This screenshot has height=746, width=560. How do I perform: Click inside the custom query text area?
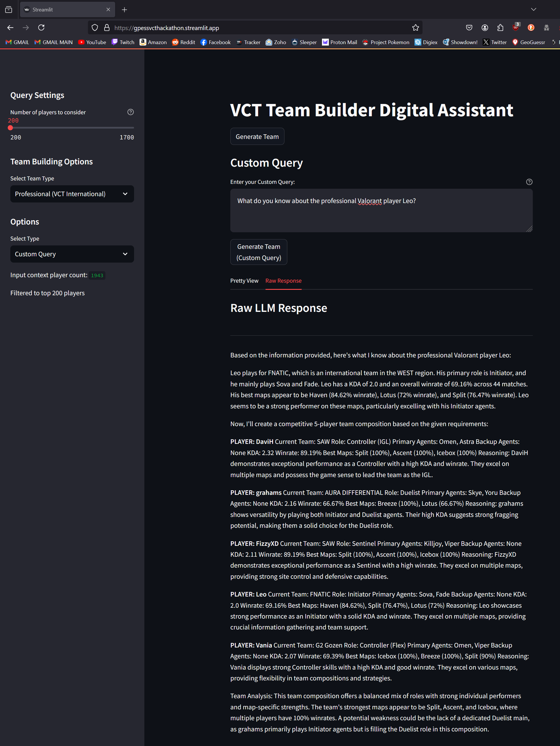point(381,211)
